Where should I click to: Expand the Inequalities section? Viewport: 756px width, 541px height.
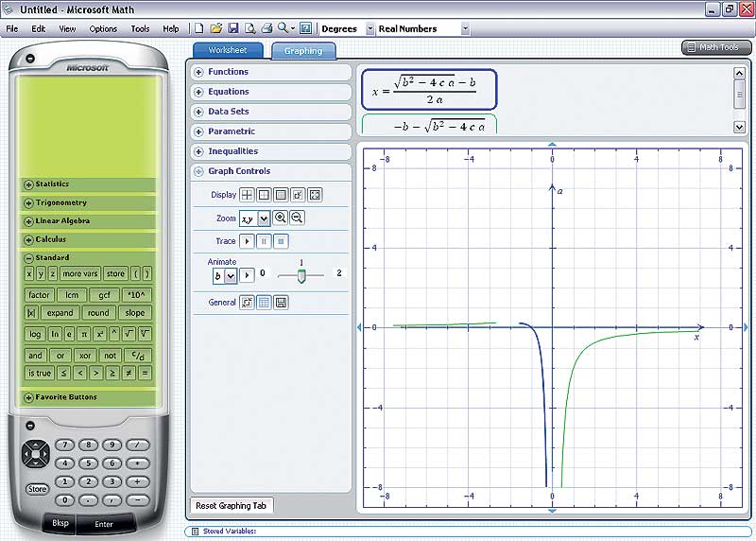pyautogui.click(x=198, y=151)
